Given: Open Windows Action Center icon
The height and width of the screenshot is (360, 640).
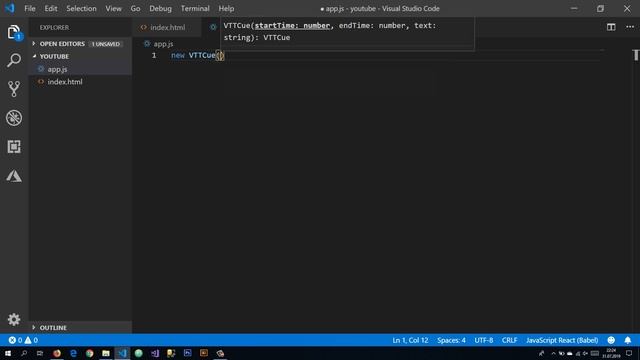Looking at the screenshot, I should click(x=629, y=353).
